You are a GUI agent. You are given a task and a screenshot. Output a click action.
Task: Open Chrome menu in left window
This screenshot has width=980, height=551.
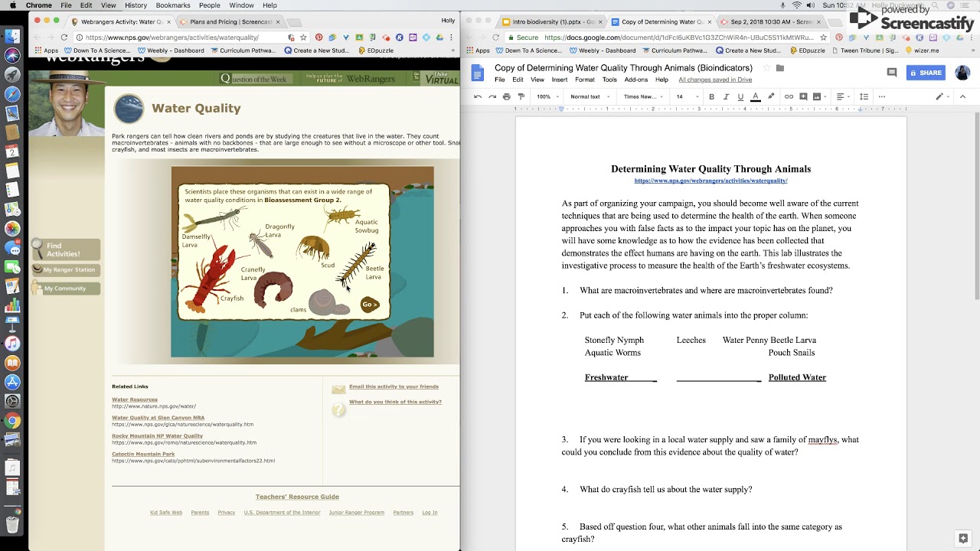tap(453, 37)
